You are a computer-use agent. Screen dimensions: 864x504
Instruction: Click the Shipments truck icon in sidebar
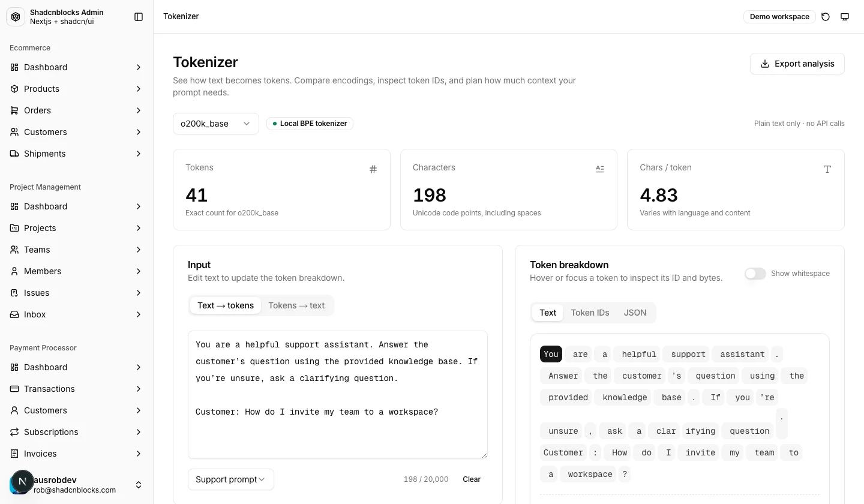tap(14, 154)
